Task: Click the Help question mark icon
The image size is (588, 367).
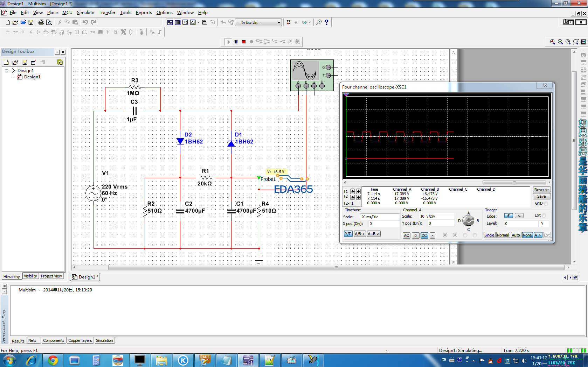Action: 326,22
